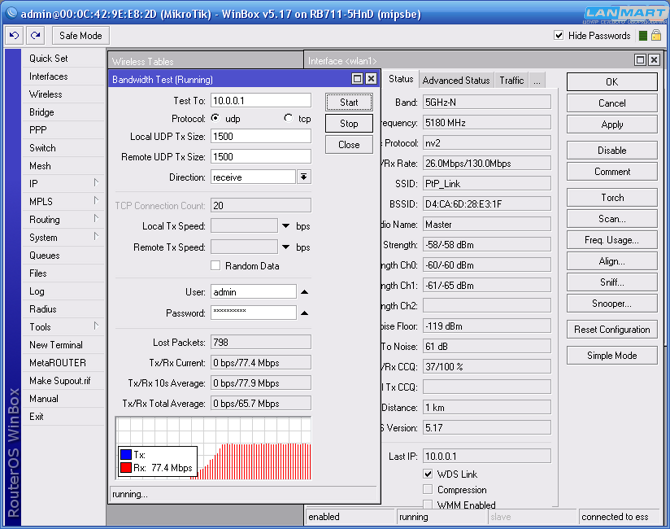Click the red Rx legend swatch
Screen dimensions: 670x529
126,467
